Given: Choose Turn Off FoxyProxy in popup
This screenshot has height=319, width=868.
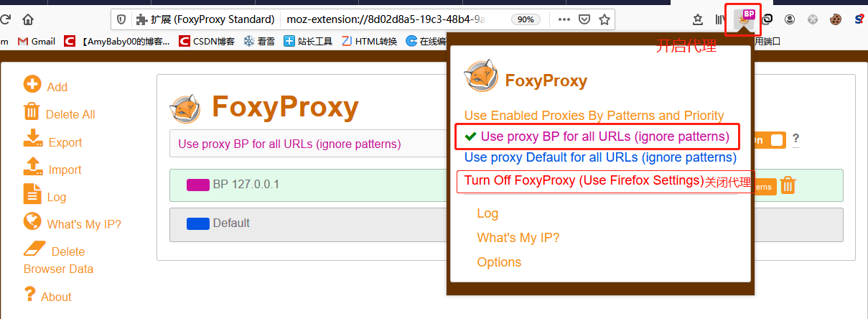Looking at the screenshot, I should point(583,180).
